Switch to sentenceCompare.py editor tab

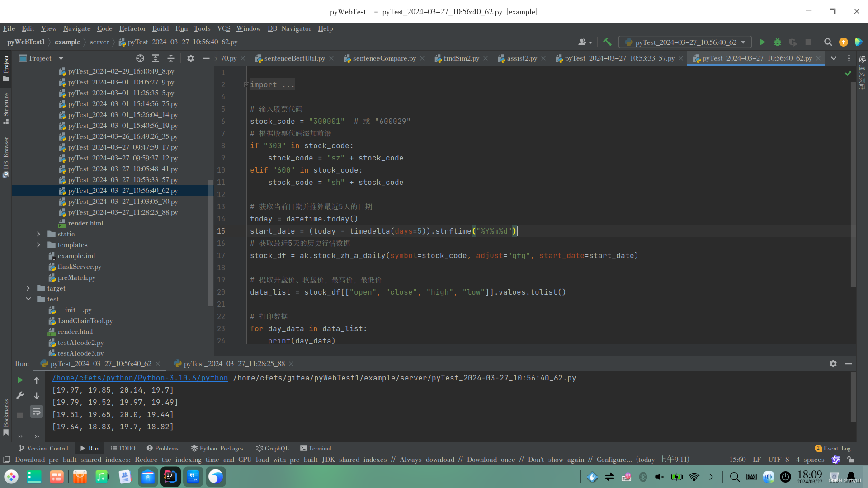[384, 58]
